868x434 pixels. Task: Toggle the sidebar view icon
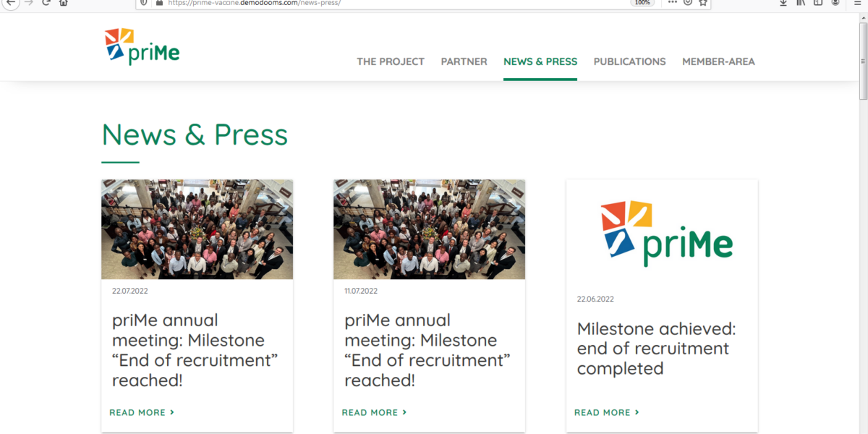click(818, 3)
